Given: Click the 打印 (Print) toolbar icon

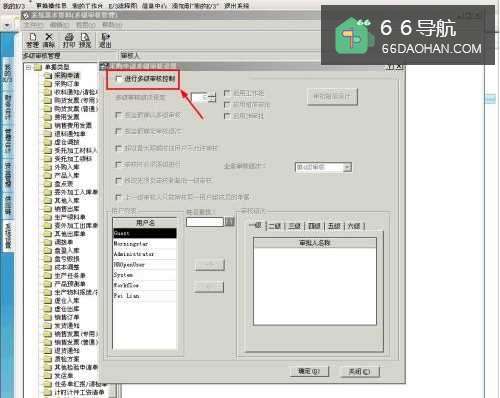Looking at the screenshot, I should click(69, 40).
